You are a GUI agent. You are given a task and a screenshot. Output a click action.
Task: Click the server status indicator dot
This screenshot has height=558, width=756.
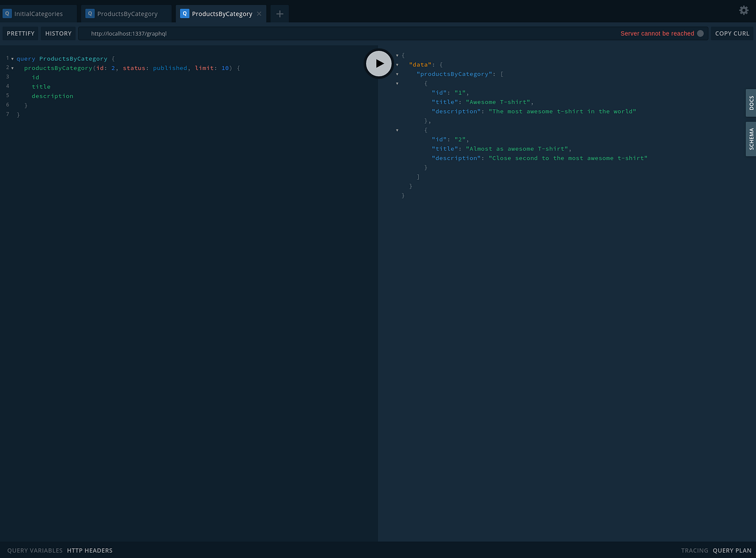[700, 33]
